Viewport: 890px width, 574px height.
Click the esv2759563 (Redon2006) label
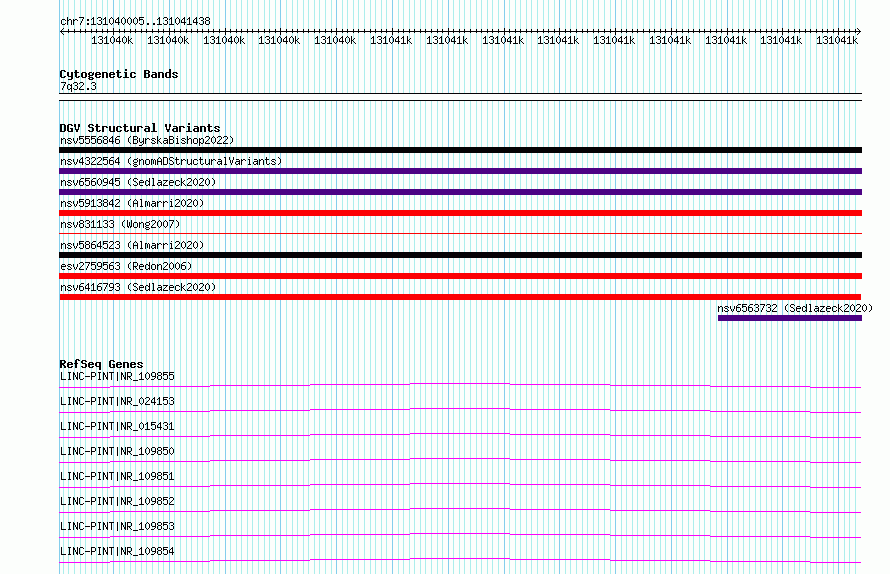[x=126, y=266]
